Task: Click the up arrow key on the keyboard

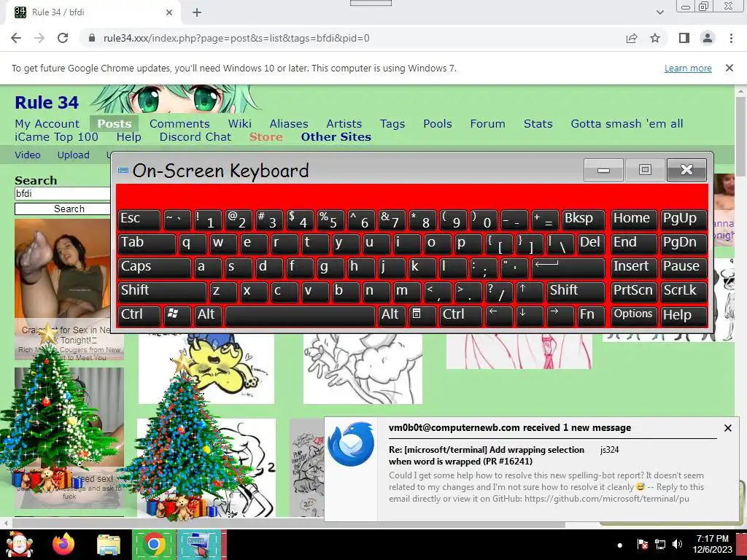Action: (529, 292)
